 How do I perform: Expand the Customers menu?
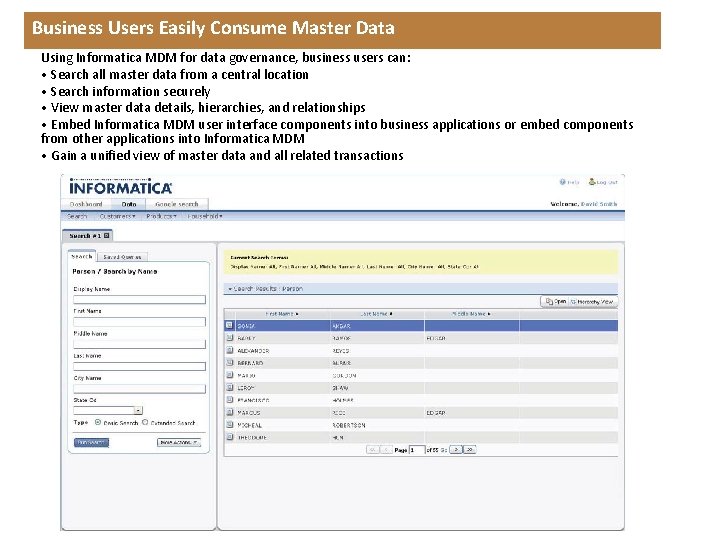tap(117, 216)
